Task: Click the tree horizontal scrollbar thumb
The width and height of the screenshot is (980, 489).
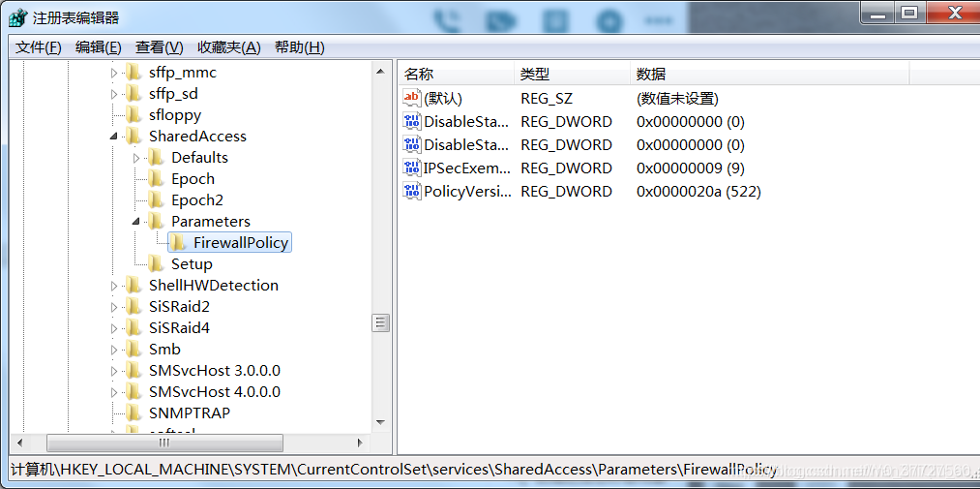Action: (x=164, y=443)
